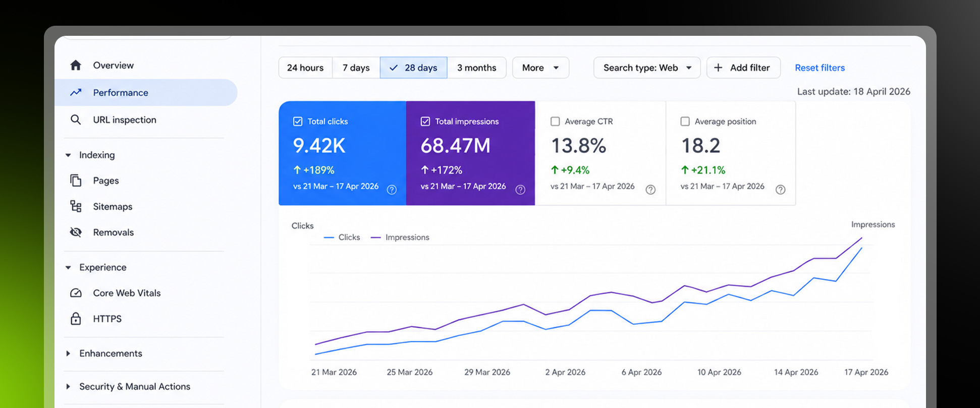Click the HTTPS padlock icon
980x408 pixels.
76,319
